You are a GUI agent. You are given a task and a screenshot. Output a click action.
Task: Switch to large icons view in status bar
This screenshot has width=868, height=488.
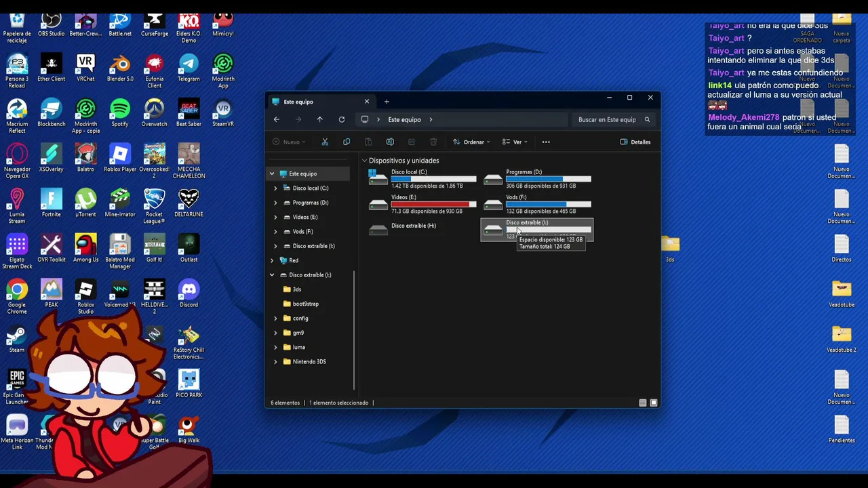pyautogui.click(x=654, y=403)
